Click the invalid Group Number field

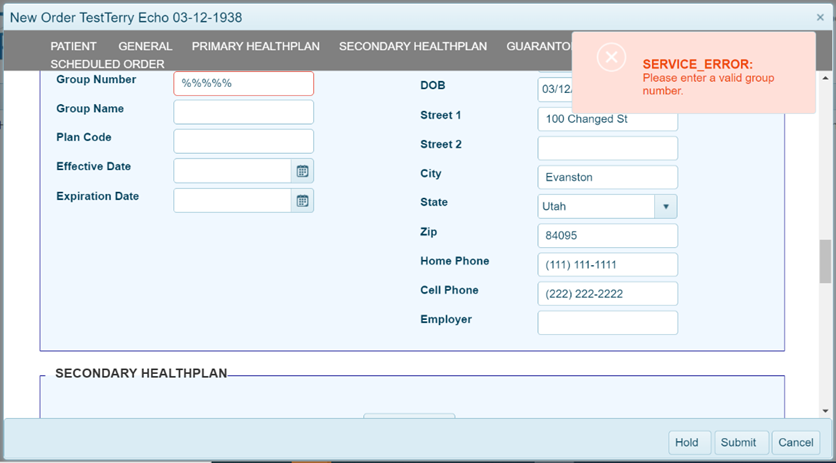click(243, 83)
